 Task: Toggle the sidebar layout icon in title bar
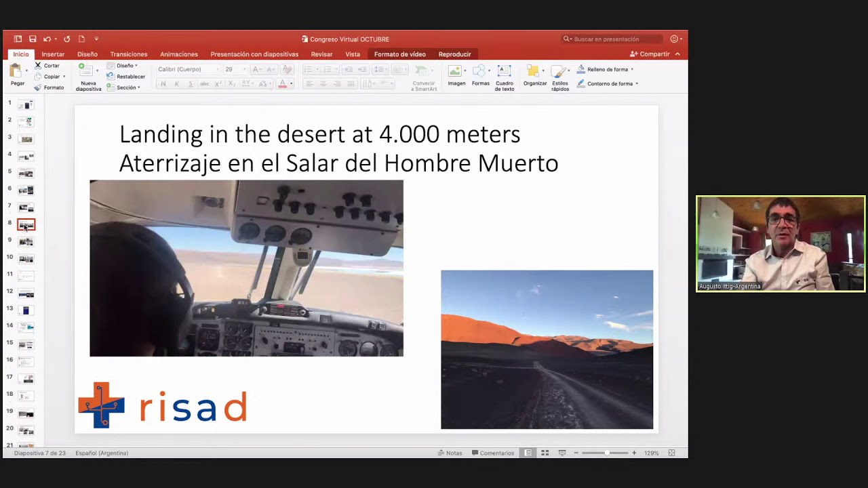[x=18, y=39]
